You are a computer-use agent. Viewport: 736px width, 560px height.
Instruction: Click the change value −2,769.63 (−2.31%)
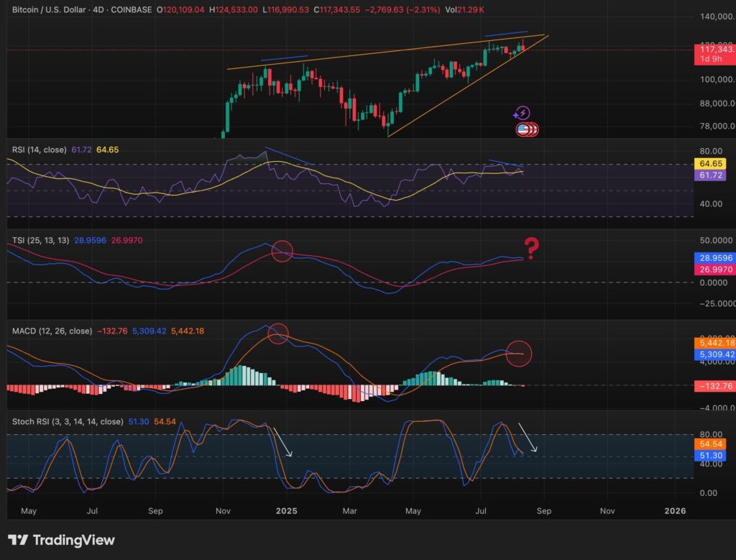tap(402, 9)
